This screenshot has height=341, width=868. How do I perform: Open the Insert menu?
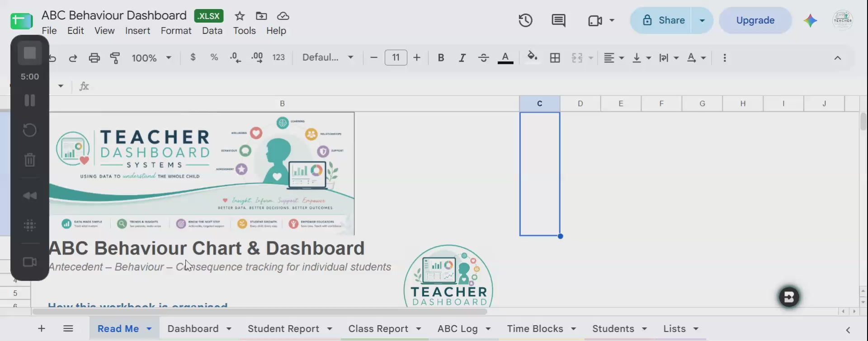tap(137, 31)
